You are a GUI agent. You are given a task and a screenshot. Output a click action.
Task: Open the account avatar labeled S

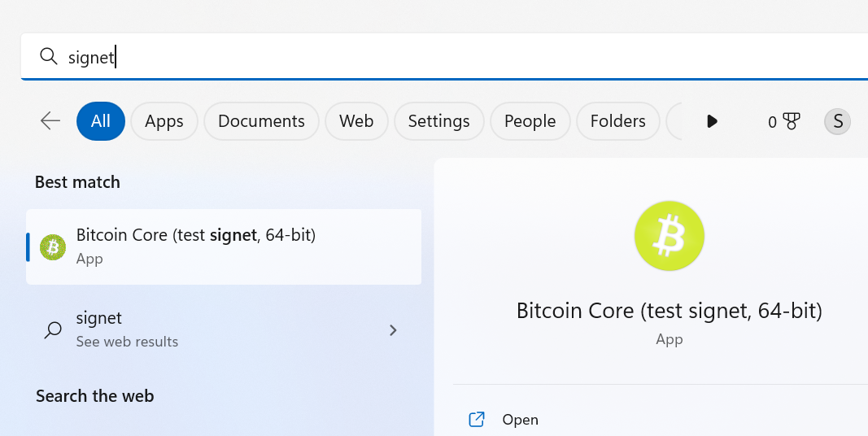tap(838, 121)
